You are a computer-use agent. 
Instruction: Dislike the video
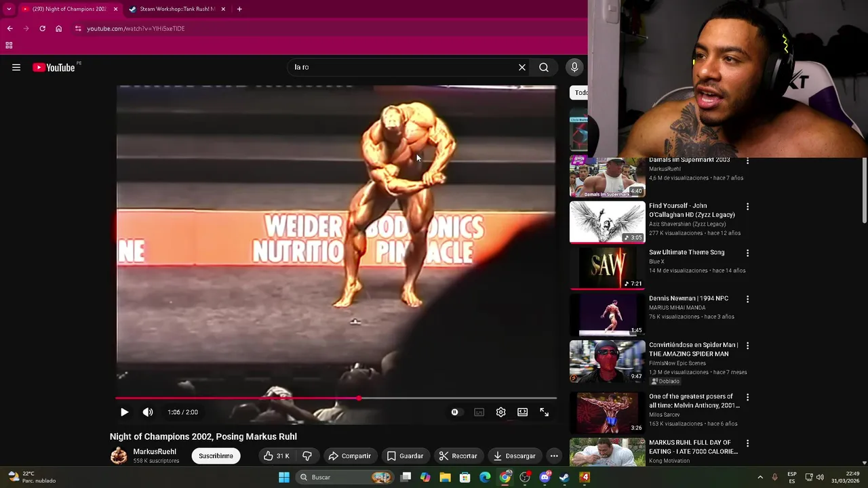tap(307, 455)
